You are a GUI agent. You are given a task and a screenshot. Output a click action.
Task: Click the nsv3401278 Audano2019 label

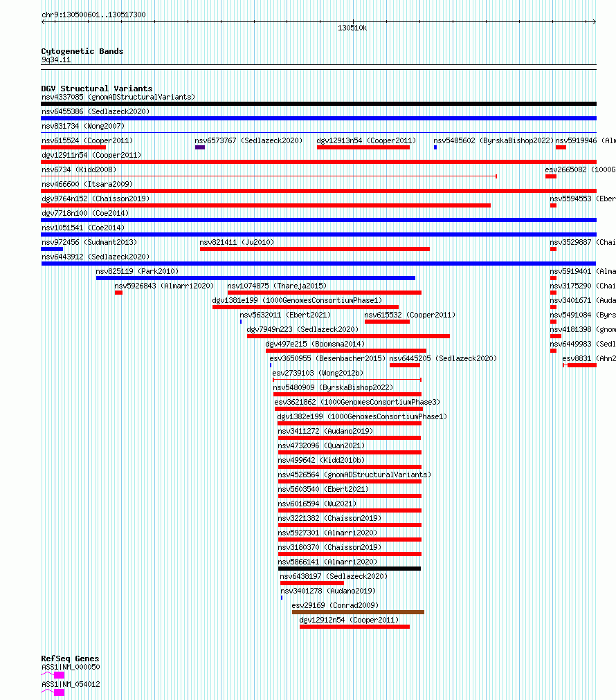pyautogui.click(x=328, y=591)
